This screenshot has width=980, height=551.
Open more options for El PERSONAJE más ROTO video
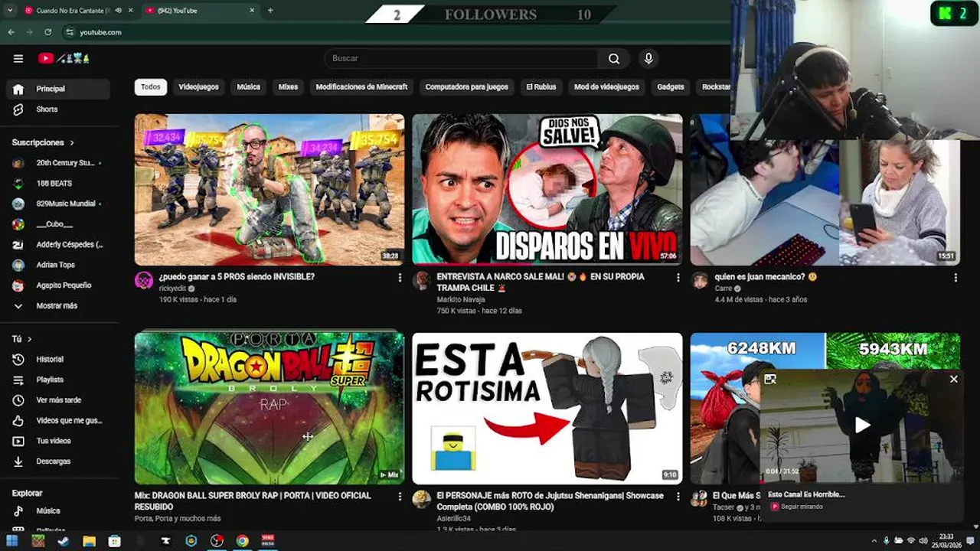pyautogui.click(x=678, y=497)
